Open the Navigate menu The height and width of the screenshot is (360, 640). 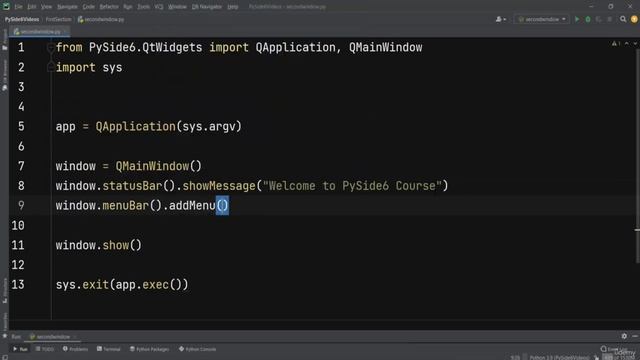click(x=67, y=7)
